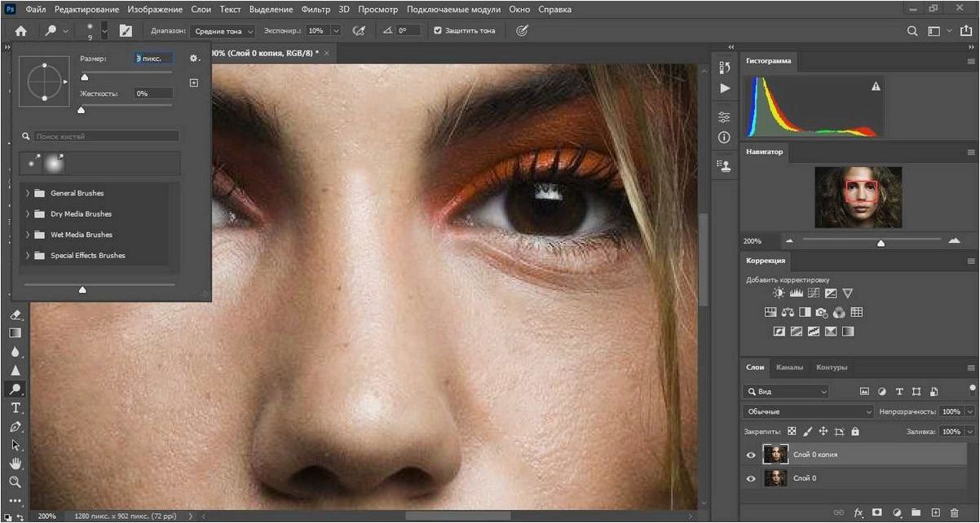Create a new layer group folder
This screenshot has width=980, height=523.
tap(916, 512)
